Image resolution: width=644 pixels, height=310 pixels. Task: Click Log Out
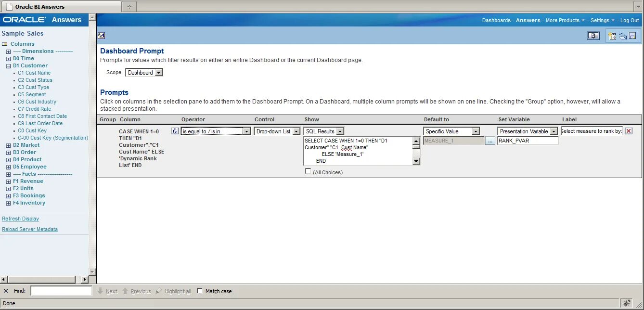pos(630,20)
